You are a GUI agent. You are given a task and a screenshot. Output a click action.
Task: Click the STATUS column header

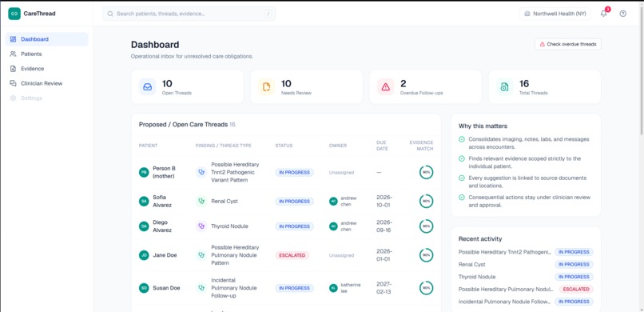pyautogui.click(x=283, y=146)
